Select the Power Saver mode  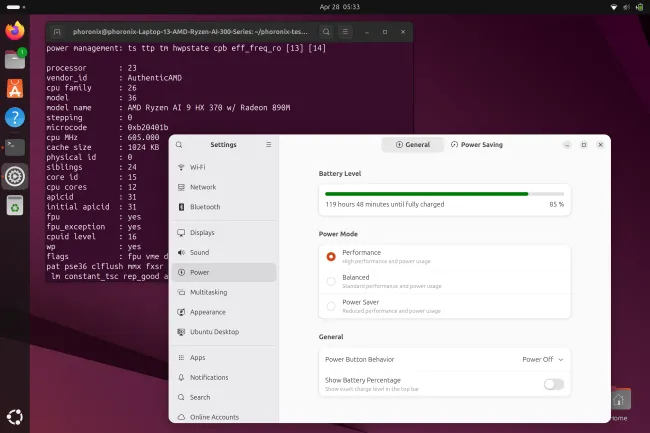tap(331, 305)
